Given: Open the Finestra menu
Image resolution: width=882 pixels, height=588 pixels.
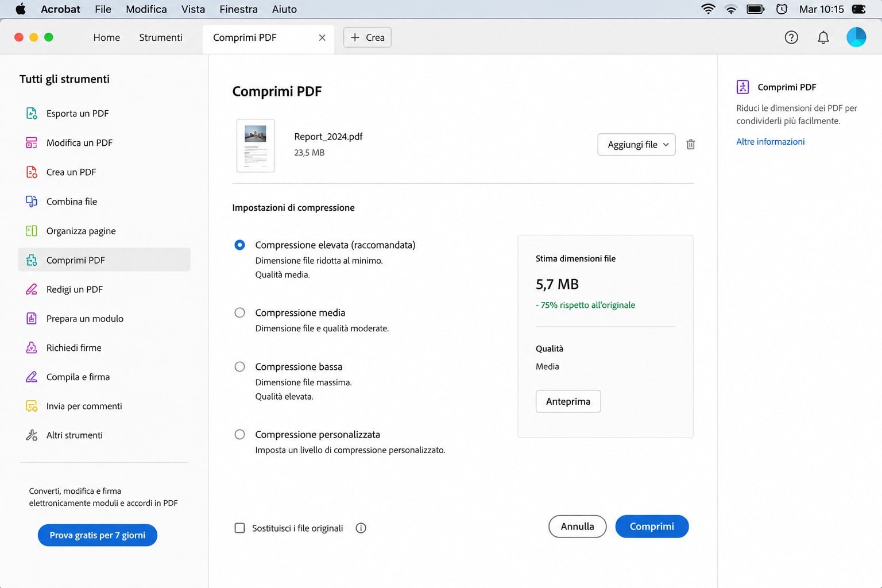Looking at the screenshot, I should point(238,9).
